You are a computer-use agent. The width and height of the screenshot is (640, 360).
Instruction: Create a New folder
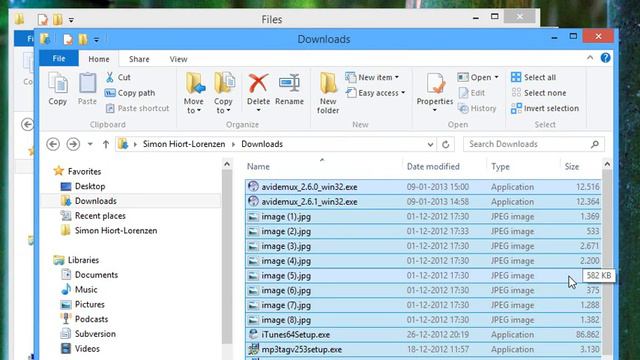[328, 93]
